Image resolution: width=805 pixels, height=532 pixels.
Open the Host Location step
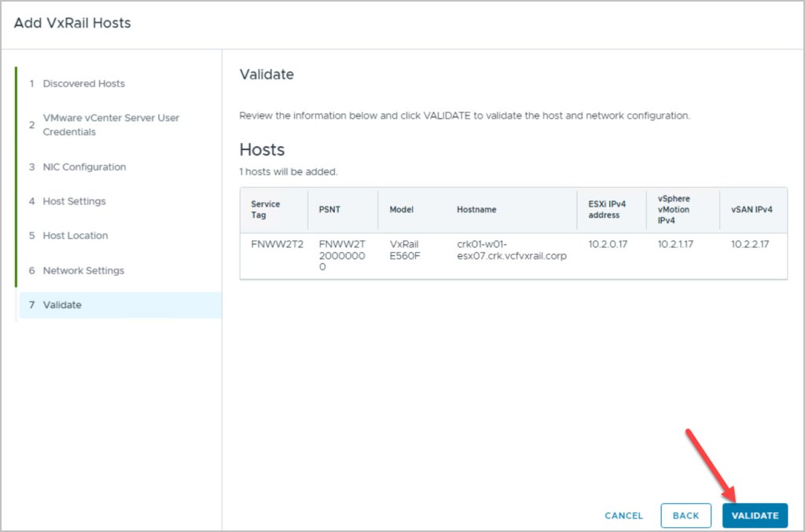(x=75, y=236)
